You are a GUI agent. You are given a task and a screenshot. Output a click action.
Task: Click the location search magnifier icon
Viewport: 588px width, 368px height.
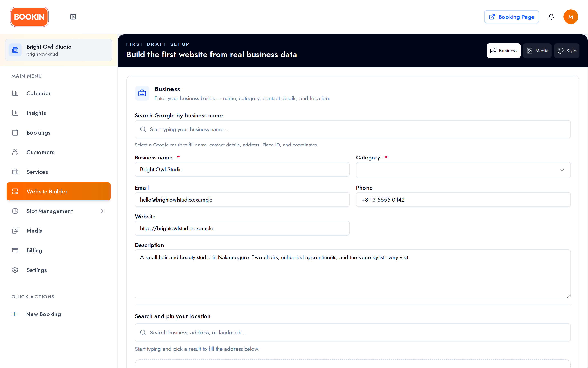pyautogui.click(x=143, y=332)
